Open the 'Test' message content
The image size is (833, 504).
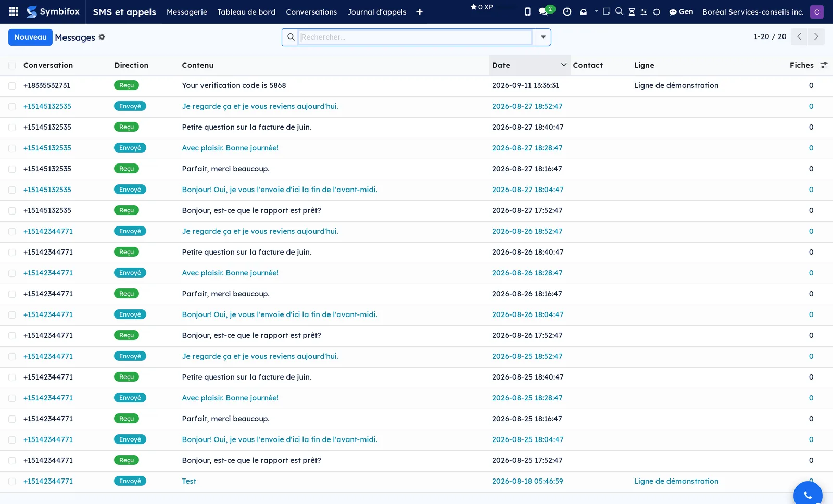click(x=189, y=481)
